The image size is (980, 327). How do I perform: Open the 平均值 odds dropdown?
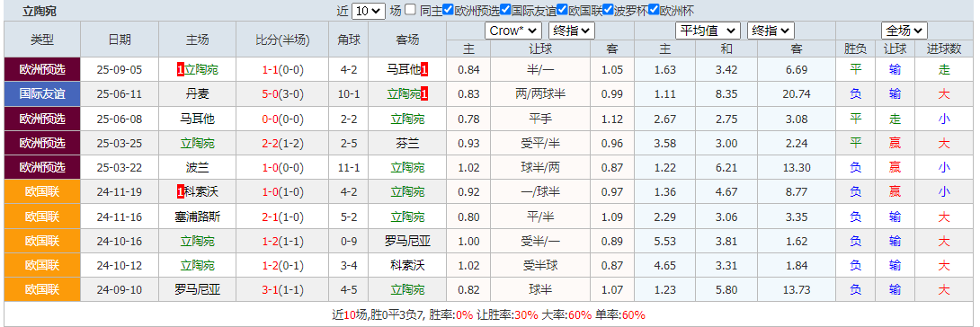pyautogui.click(x=708, y=31)
